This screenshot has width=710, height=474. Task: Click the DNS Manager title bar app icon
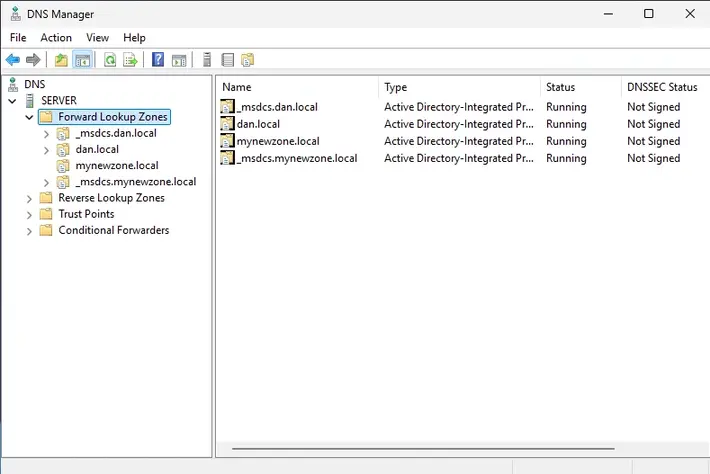[15, 14]
